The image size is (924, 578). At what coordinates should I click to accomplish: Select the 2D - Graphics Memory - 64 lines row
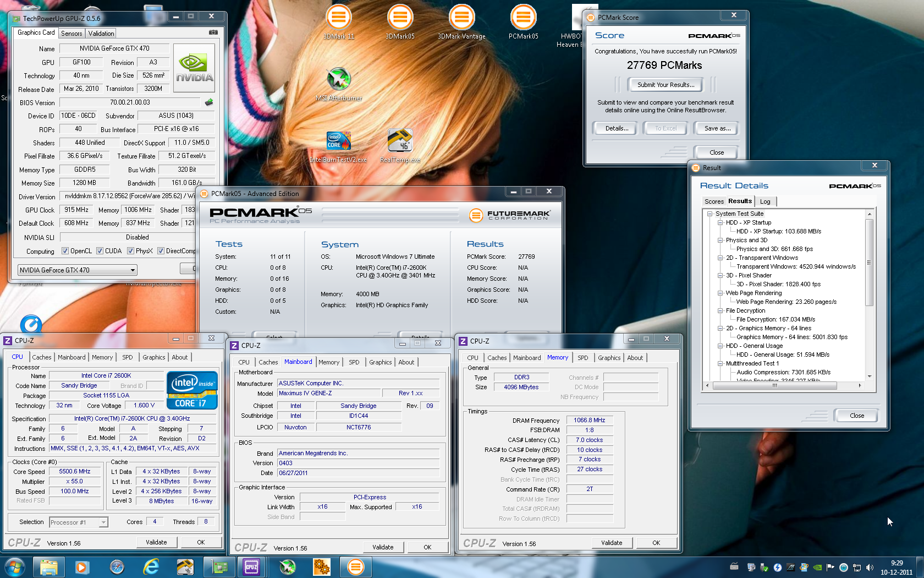pos(768,328)
